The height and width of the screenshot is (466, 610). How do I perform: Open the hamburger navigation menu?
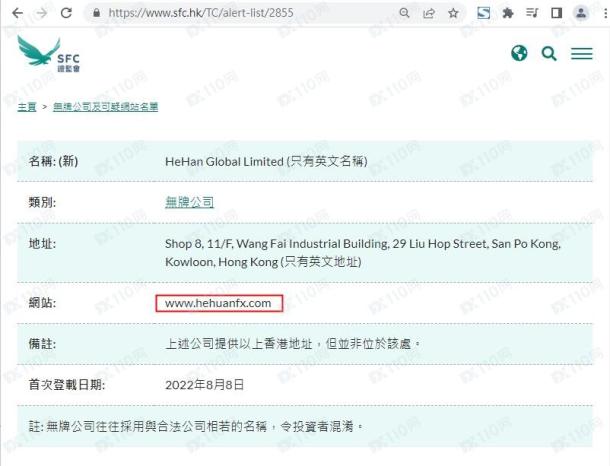coord(582,54)
